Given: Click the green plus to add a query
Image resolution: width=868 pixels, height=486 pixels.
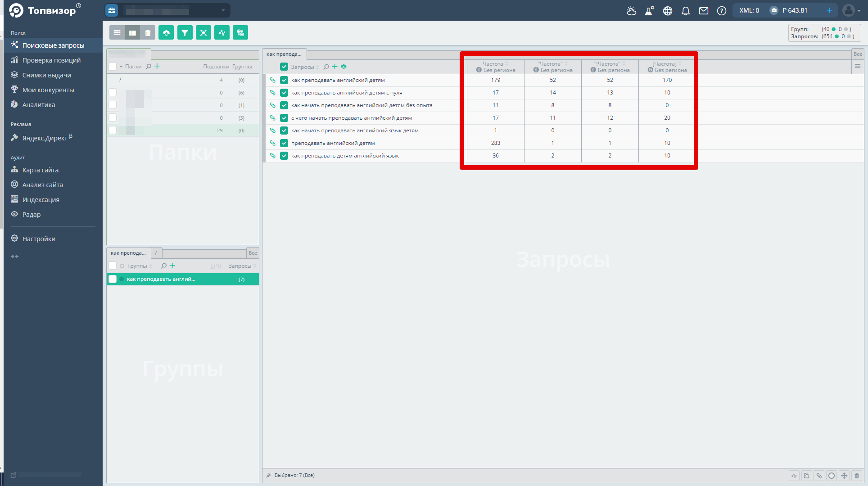Looking at the screenshot, I should click(x=335, y=67).
